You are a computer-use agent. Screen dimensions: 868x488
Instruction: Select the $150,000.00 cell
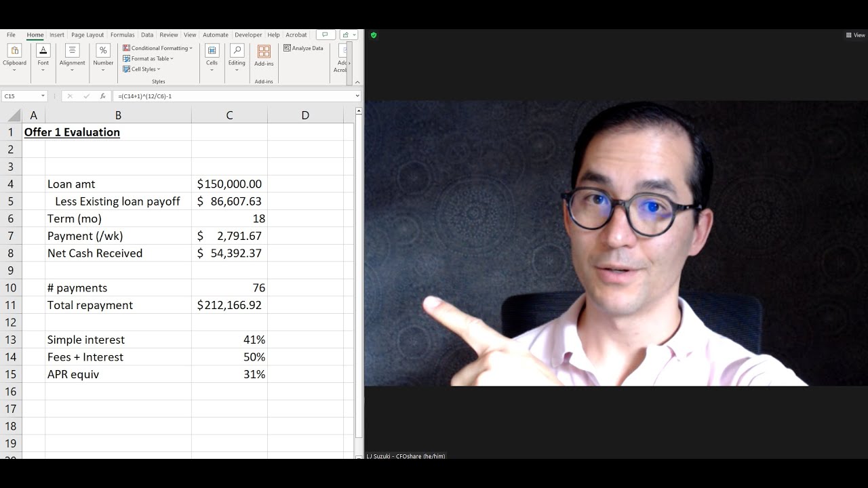[x=229, y=184]
